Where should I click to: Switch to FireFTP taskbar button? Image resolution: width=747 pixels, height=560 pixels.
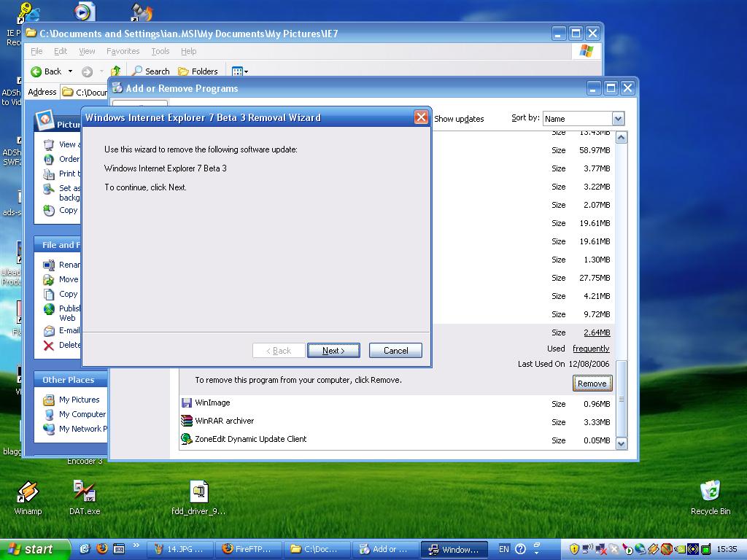tap(248, 549)
